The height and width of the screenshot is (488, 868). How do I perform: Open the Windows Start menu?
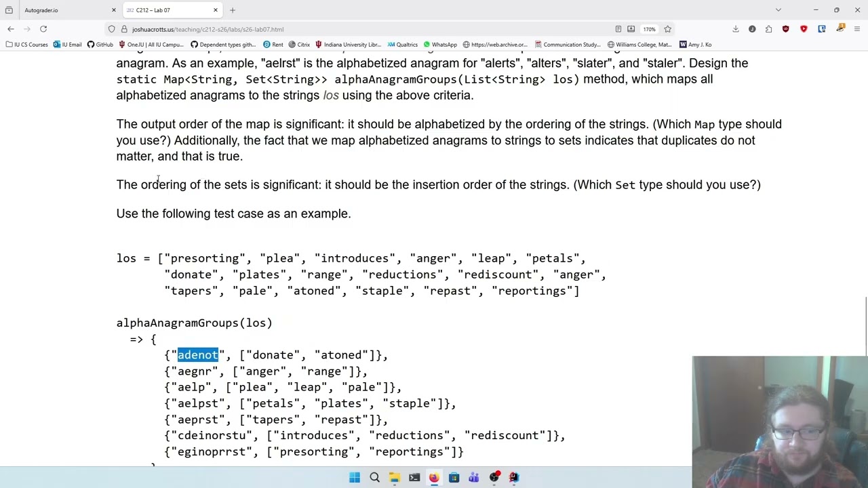tap(355, 478)
